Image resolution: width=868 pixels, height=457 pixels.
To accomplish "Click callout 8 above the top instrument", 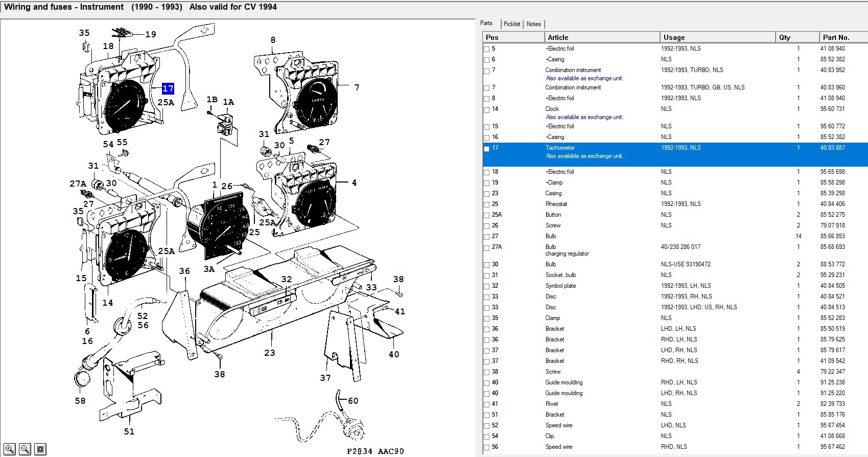I will (273, 40).
